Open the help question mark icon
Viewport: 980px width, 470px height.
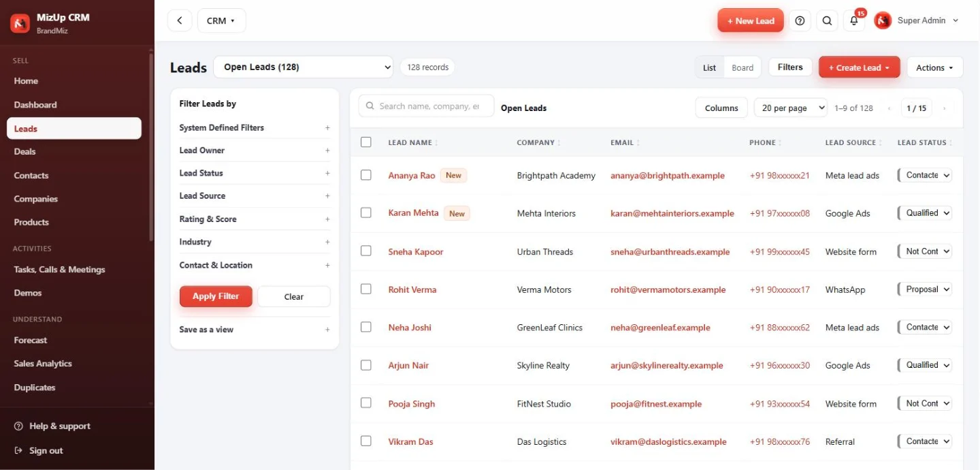click(x=800, y=20)
